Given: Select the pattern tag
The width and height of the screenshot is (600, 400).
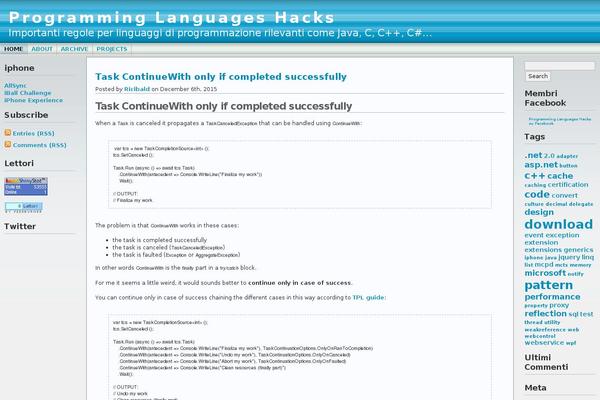Looking at the screenshot, I should click(x=549, y=285).
